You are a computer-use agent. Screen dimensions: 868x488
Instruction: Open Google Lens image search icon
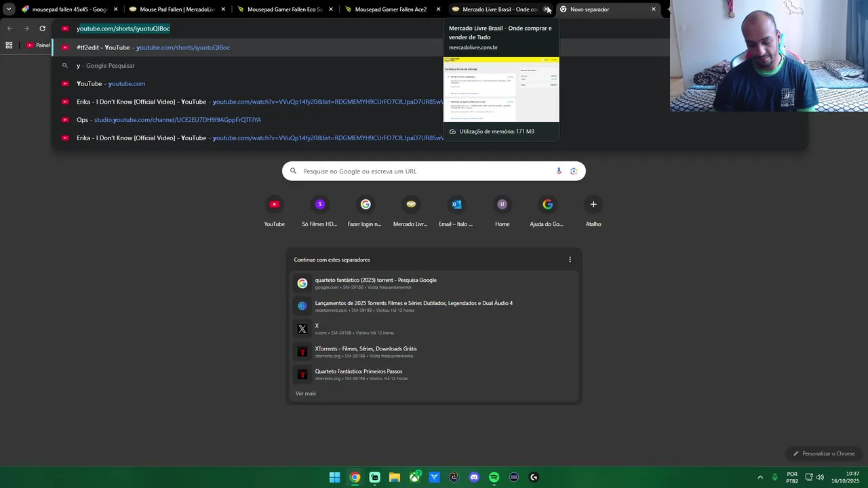pyautogui.click(x=574, y=171)
